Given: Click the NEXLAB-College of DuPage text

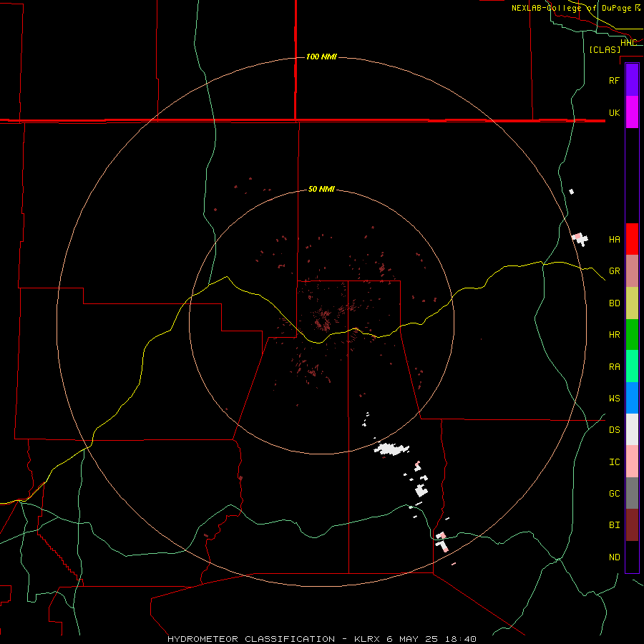Looking at the screenshot, I should pyautogui.click(x=571, y=8).
